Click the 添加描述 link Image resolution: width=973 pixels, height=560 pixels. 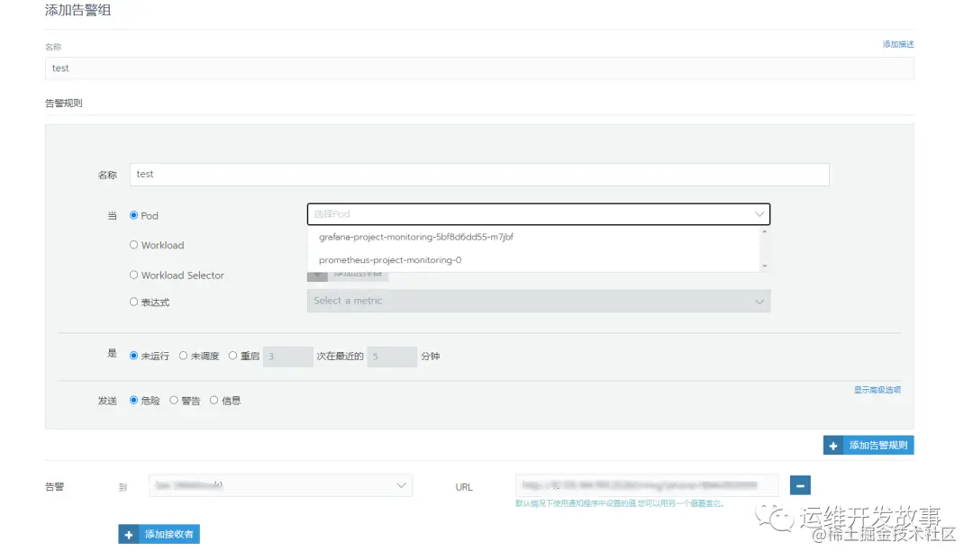click(x=898, y=44)
